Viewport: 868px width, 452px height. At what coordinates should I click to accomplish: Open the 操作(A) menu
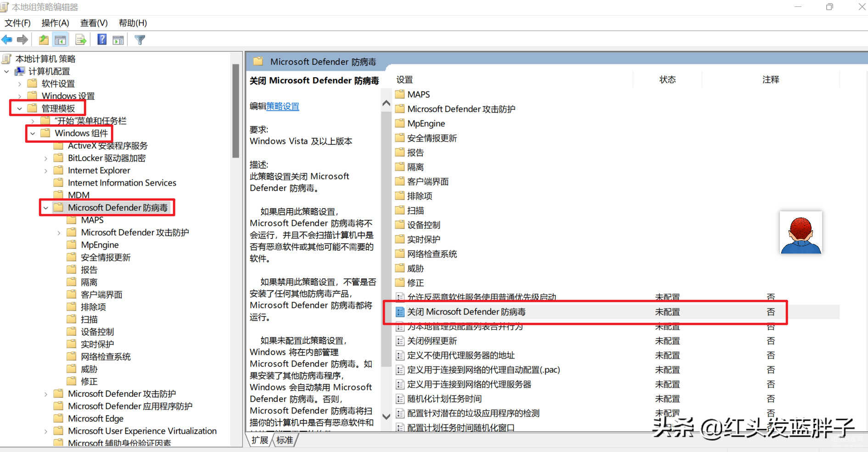click(x=55, y=23)
